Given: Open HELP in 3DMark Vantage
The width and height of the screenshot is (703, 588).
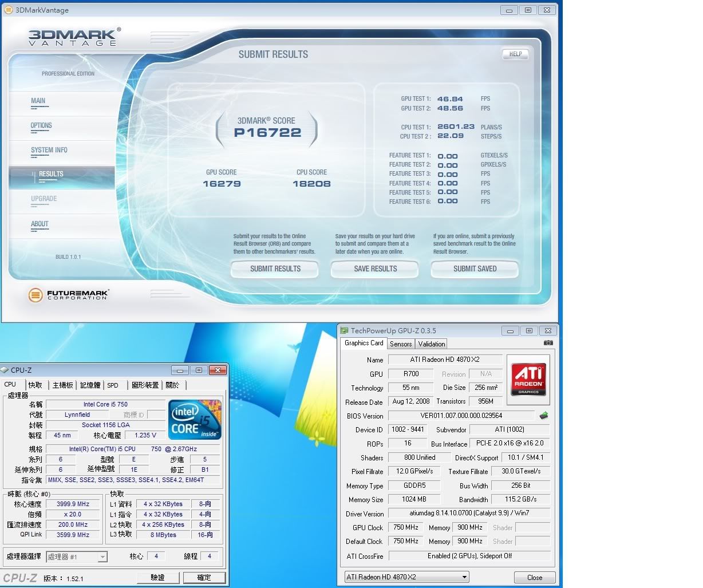Looking at the screenshot, I should pos(515,54).
